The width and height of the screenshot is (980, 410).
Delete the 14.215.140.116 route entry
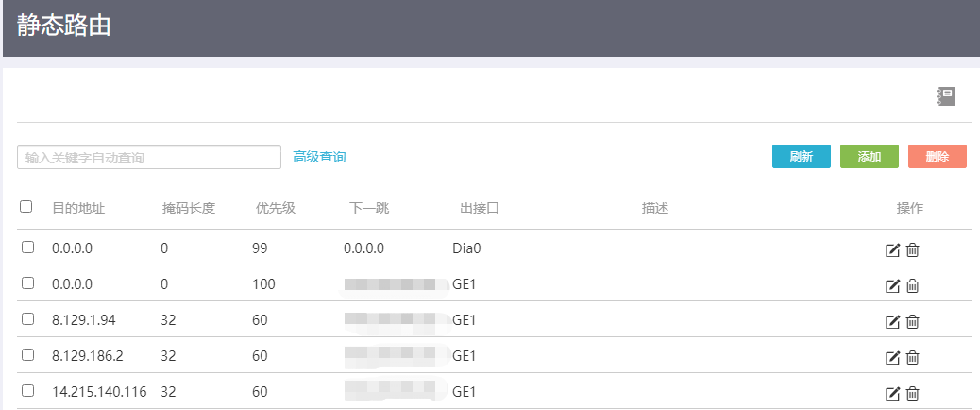click(x=913, y=393)
